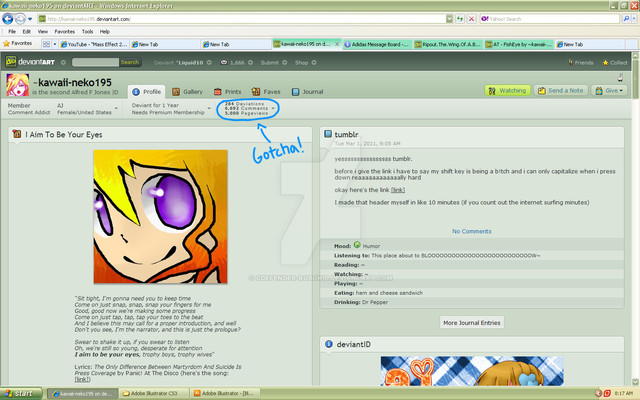Click the system tray clock
640x400 pixels.
click(x=623, y=393)
